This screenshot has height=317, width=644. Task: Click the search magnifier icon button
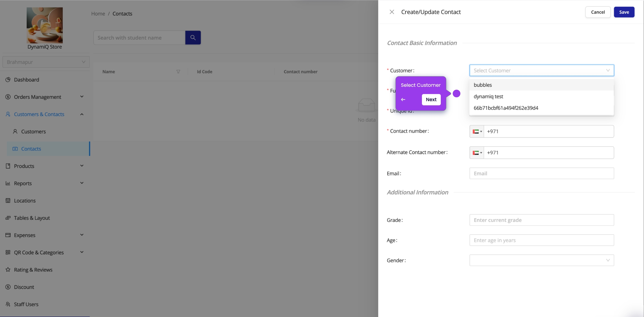point(193,37)
